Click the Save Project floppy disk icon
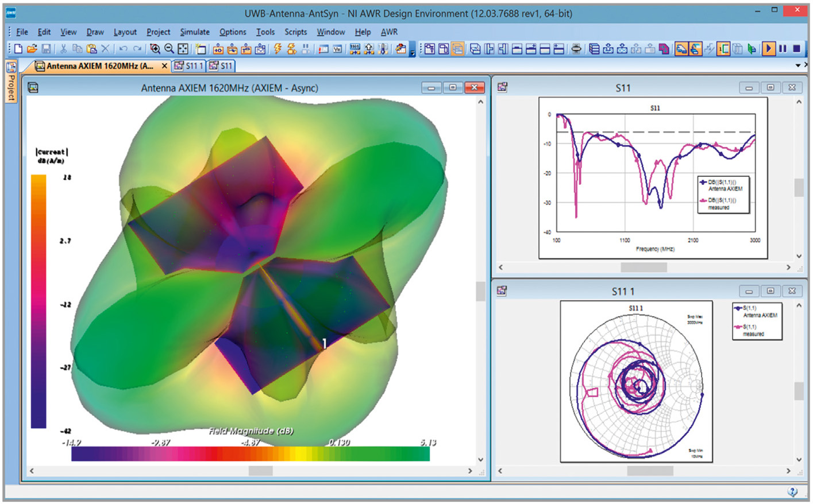This screenshot has height=504, width=813. [47, 49]
